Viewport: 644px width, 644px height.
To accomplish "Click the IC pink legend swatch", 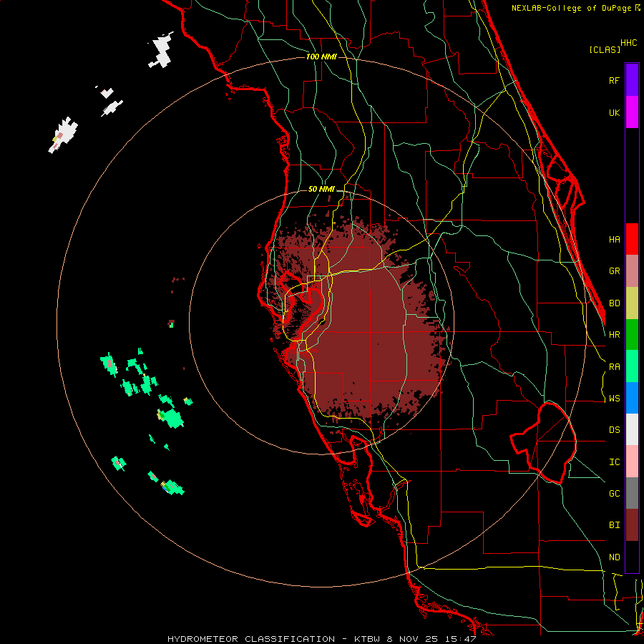I will 632,462.
